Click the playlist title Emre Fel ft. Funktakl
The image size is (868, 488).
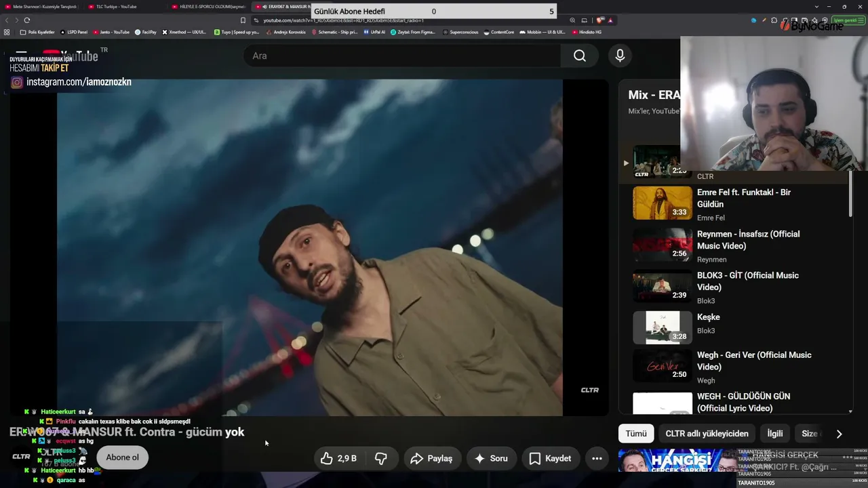pyautogui.click(x=744, y=198)
